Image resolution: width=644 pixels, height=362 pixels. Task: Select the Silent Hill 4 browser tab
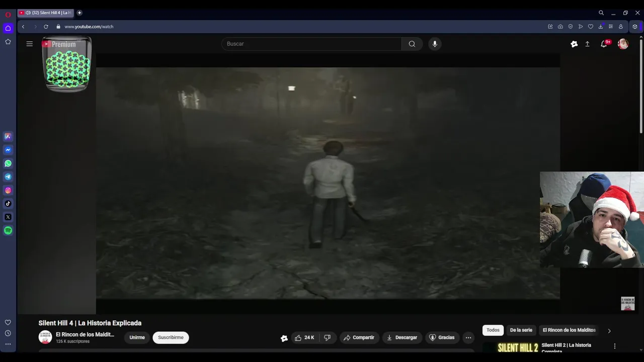46,13
